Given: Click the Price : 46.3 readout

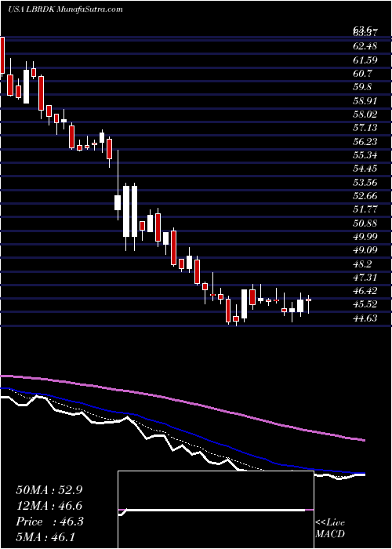Looking at the screenshot, I should (x=49, y=522).
